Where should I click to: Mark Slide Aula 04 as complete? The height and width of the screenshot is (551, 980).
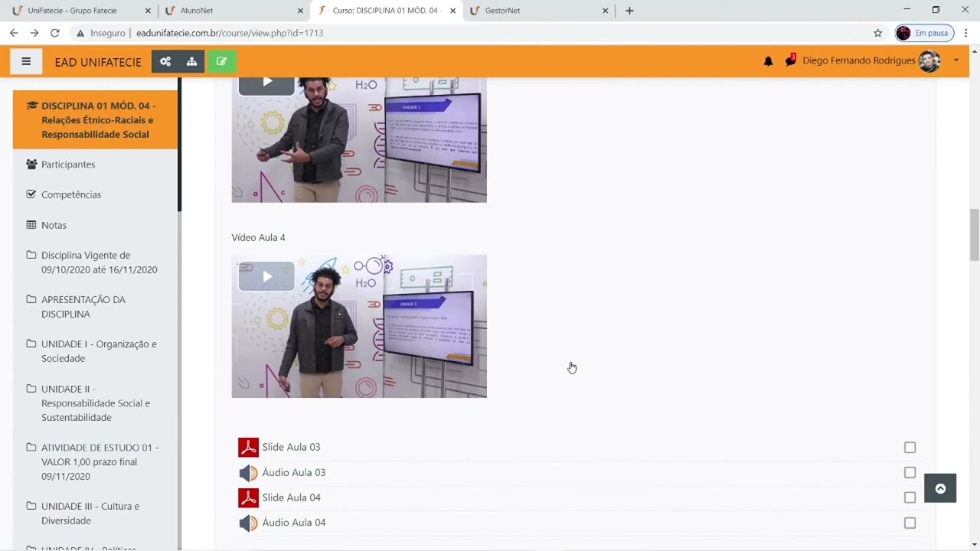(x=910, y=497)
